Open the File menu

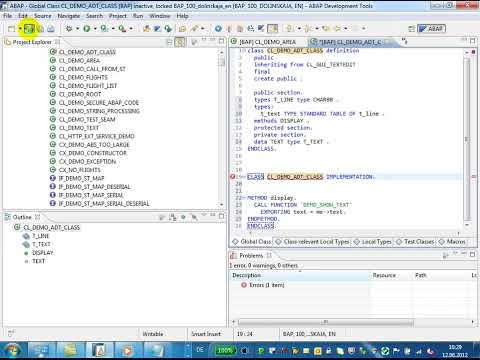pyautogui.click(x=7, y=16)
